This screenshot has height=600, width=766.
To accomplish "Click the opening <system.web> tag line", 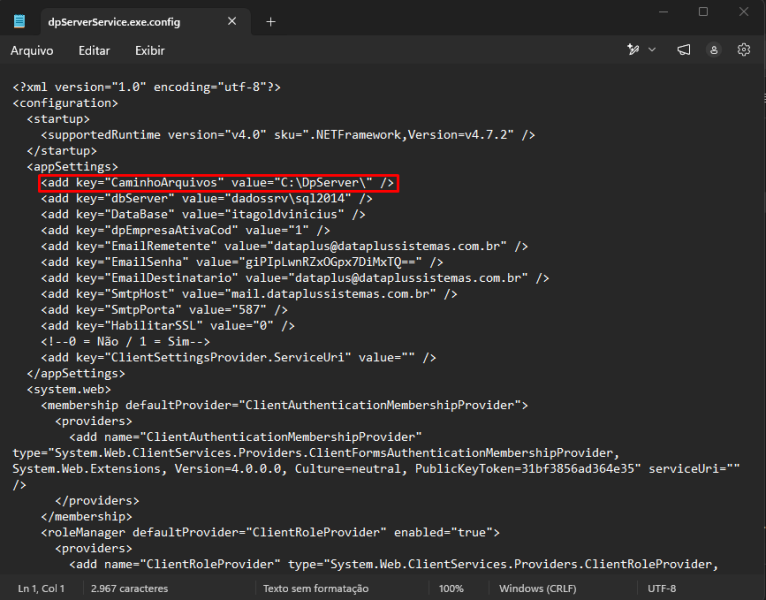I will point(69,389).
